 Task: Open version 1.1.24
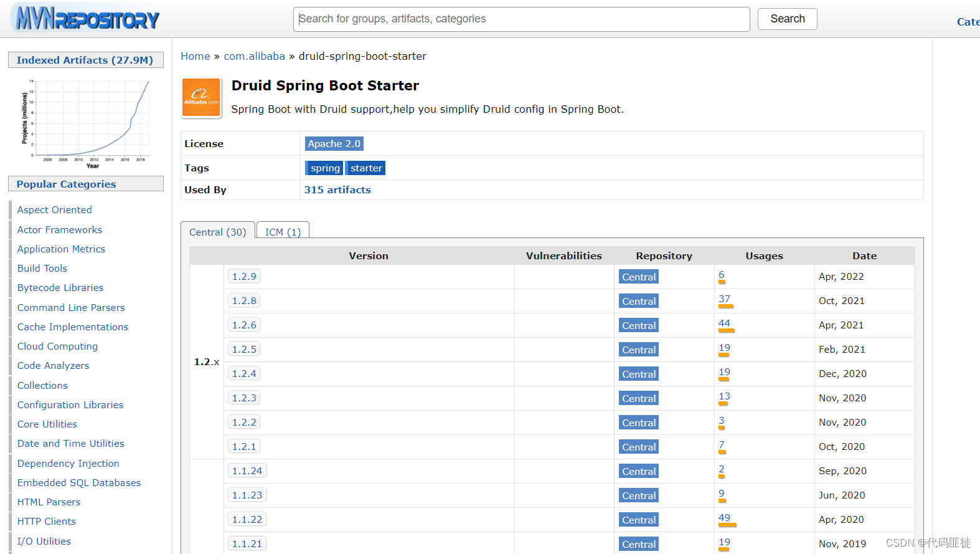click(247, 471)
